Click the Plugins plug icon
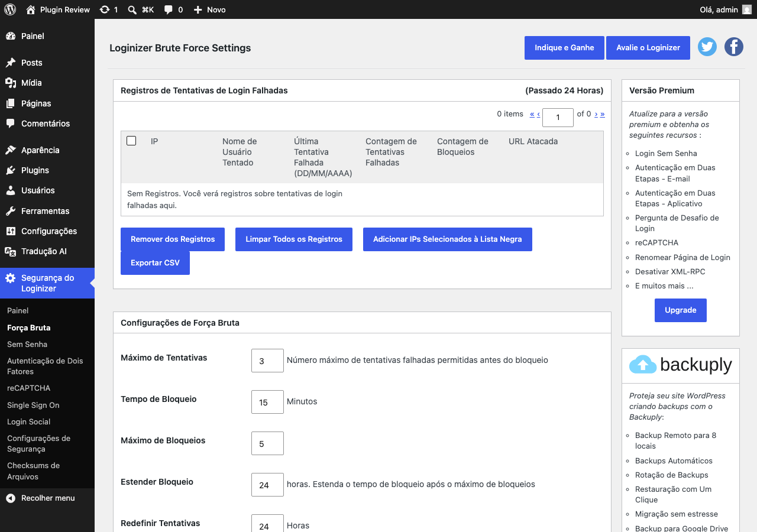This screenshot has height=532, width=757. pos(11,170)
